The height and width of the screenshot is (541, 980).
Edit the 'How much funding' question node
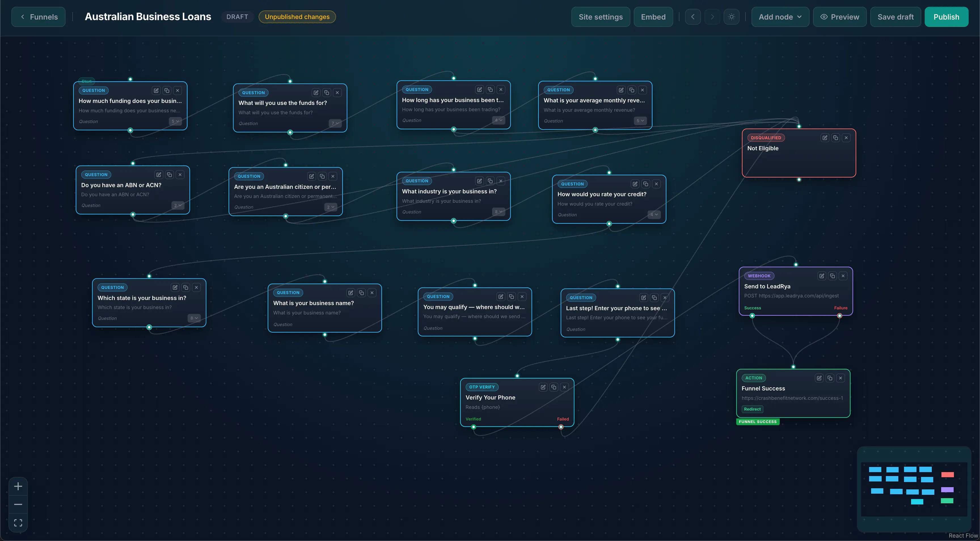156,90
